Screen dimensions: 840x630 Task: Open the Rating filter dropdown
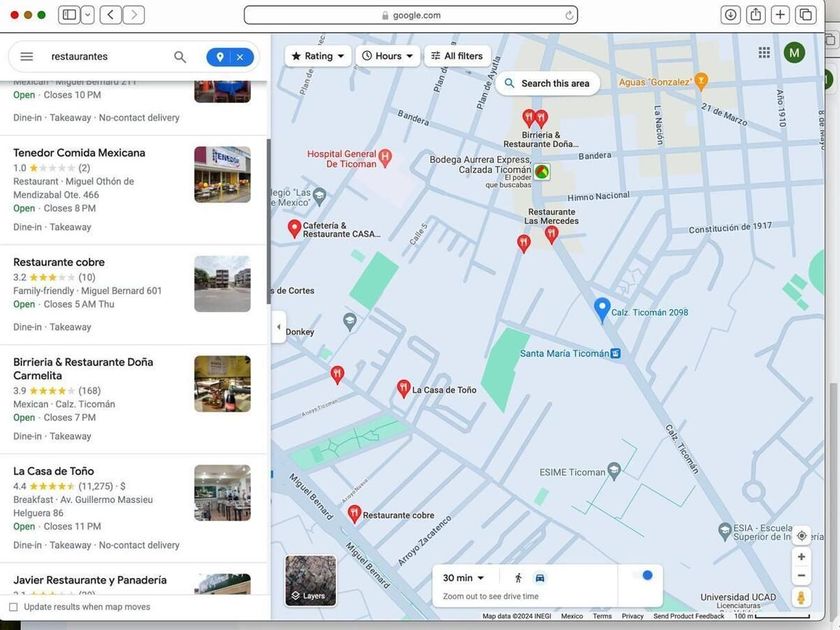tap(318, 56)
